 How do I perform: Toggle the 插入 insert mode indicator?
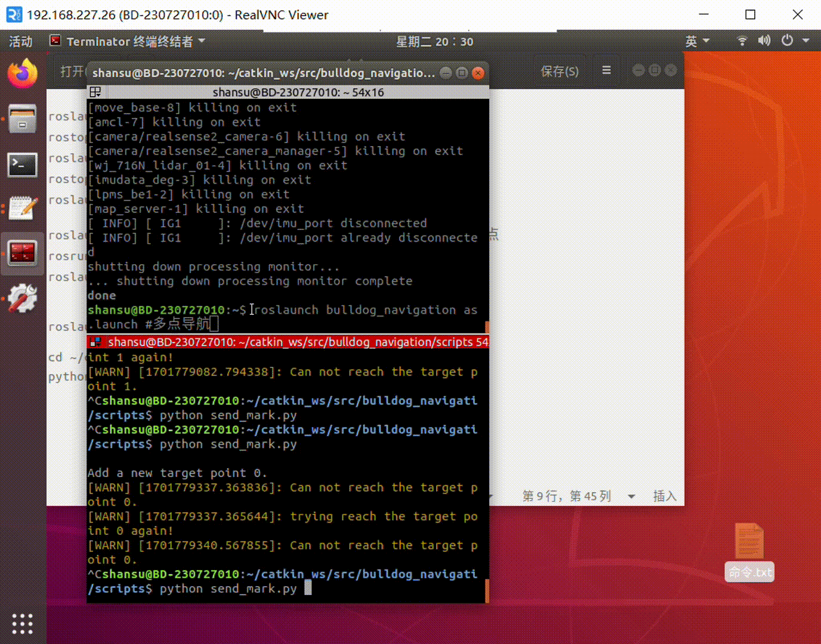664,496
